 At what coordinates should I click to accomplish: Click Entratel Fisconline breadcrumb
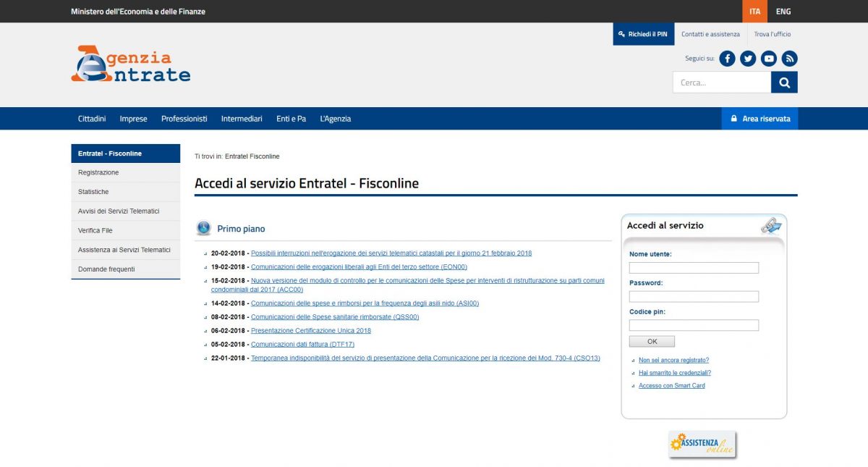click(x=252, y=156)
